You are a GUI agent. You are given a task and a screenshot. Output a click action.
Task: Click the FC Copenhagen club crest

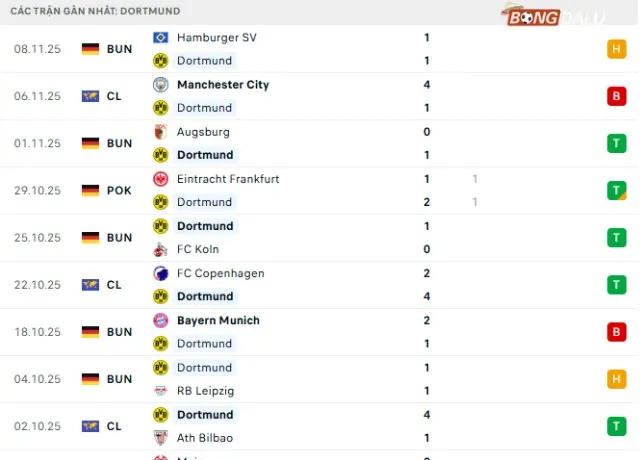[159, 273]
